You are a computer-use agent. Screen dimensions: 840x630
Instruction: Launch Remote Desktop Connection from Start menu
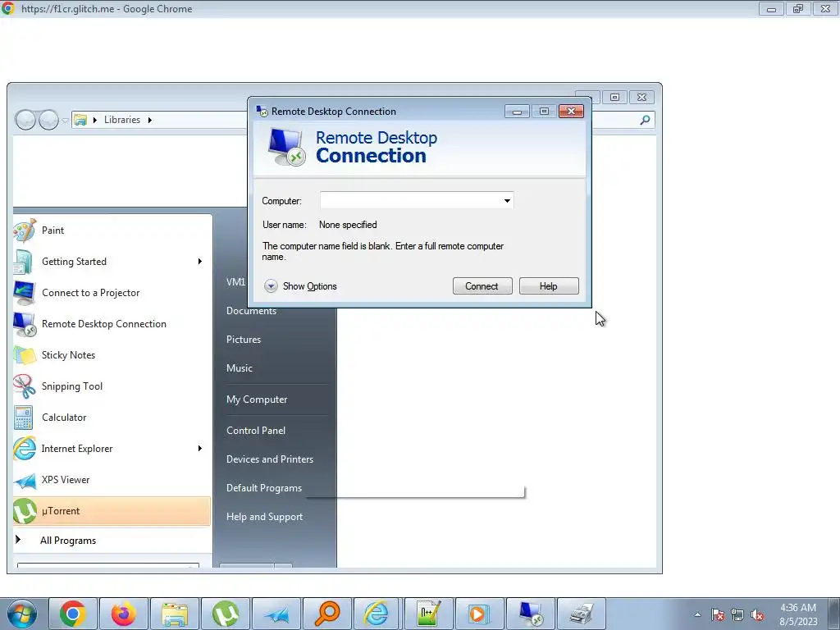click(112, 324)
